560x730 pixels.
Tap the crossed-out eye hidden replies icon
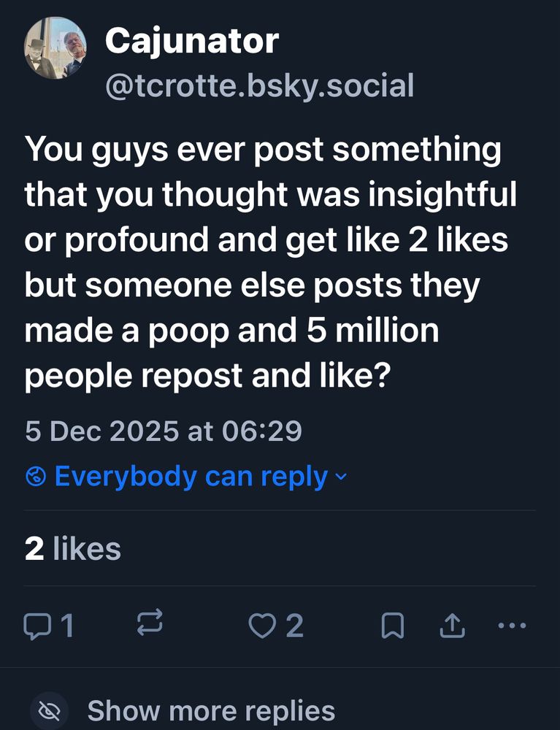click(50, 711)
